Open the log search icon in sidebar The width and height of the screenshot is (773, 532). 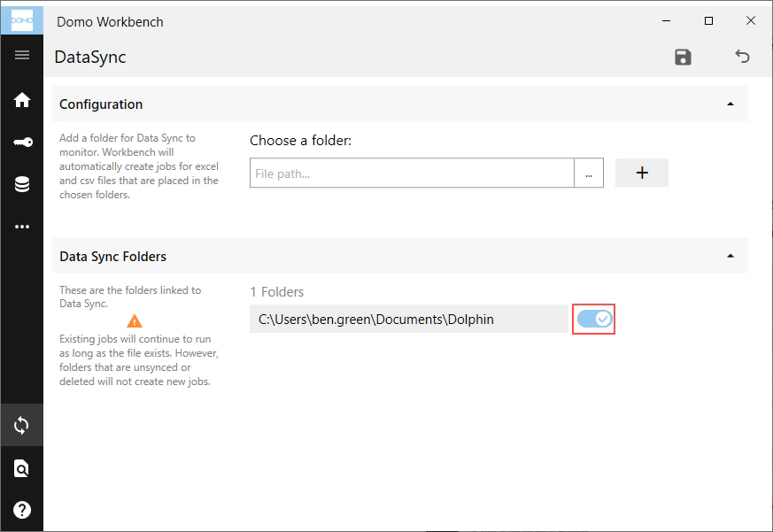[x=21, y=468]
